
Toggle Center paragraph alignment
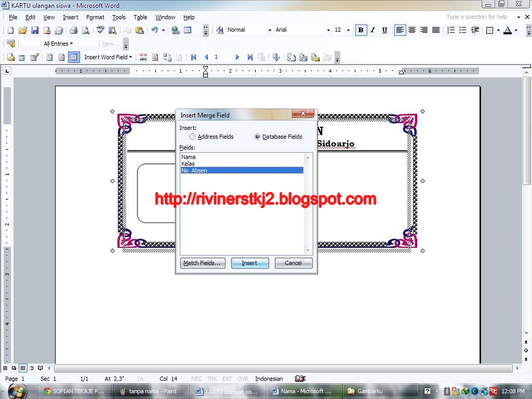point(412,30)
